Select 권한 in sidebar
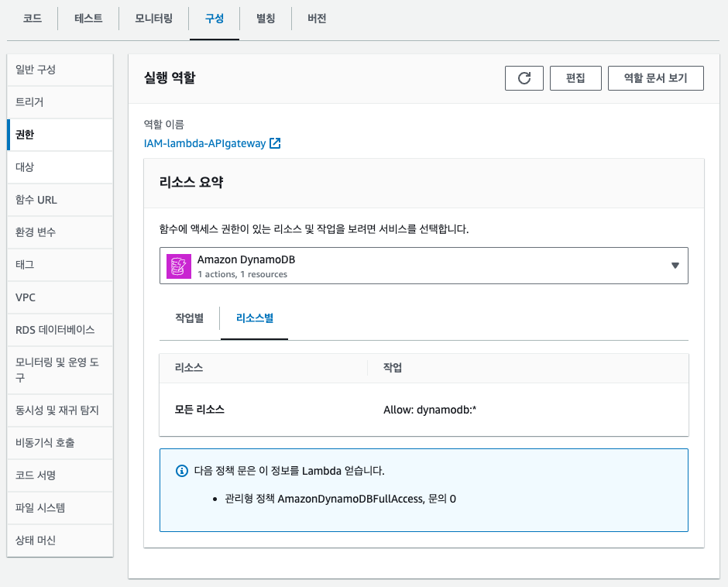This screenshot has height=587, width=728. [x=60, y=135]
